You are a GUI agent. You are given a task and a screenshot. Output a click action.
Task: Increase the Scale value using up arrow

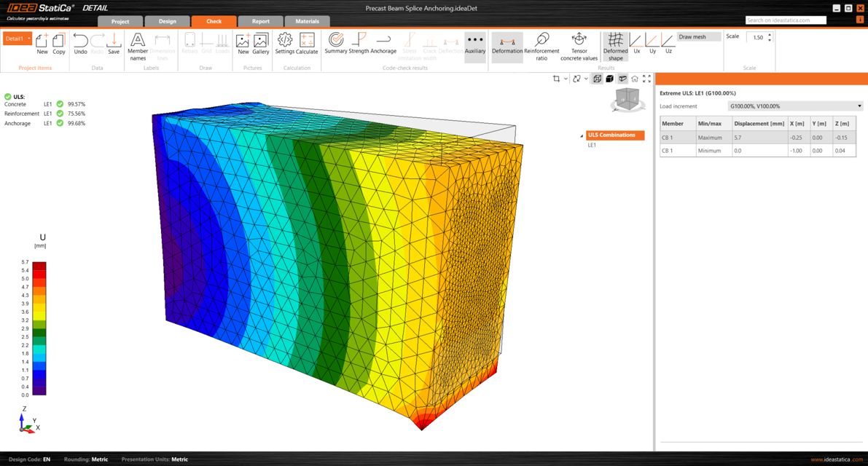(x=770, y=34)
